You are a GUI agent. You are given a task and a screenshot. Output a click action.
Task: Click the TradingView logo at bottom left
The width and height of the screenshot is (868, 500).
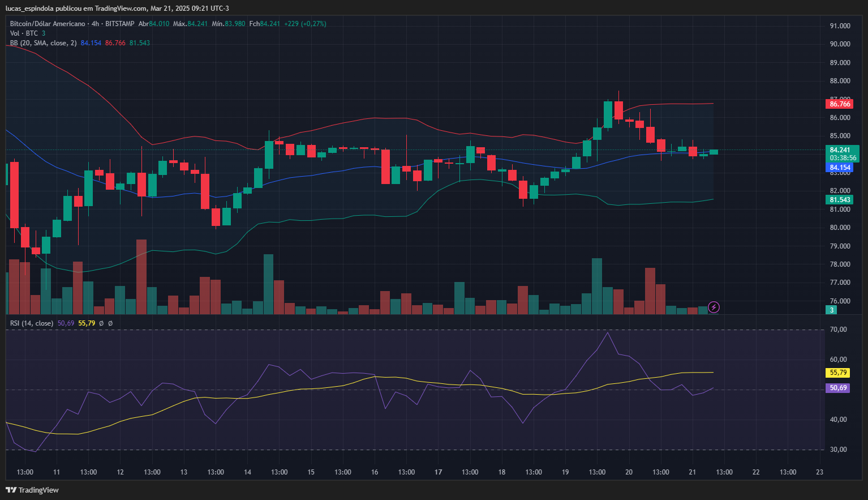point(32,490)
